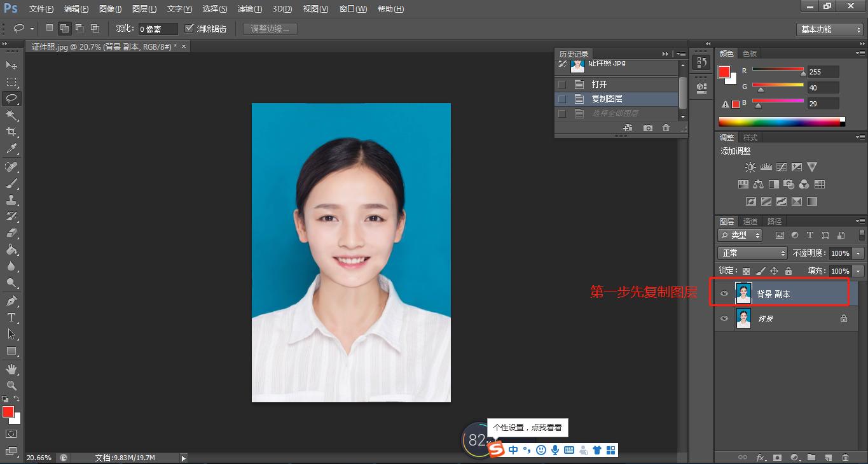Image resolution: width=868 pixels, height=464 pixels.
Task: Select the Hand tool
Action: (11, 368)
